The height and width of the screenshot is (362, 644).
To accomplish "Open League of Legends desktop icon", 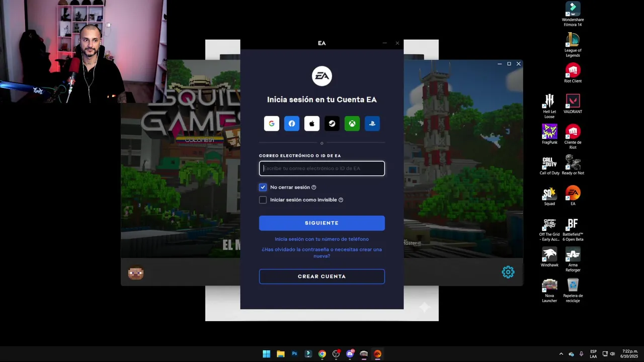I will [x=573, y=45].
